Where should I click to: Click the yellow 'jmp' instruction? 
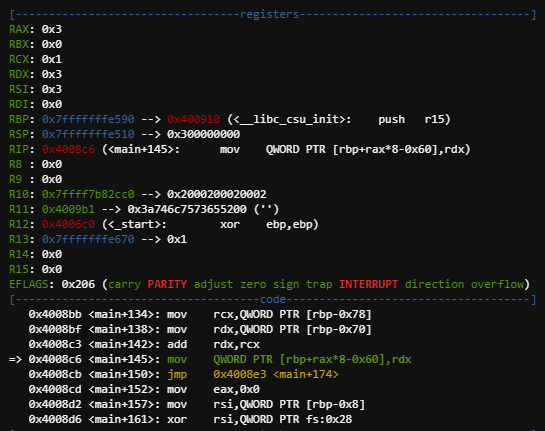[x=177, y=374]
